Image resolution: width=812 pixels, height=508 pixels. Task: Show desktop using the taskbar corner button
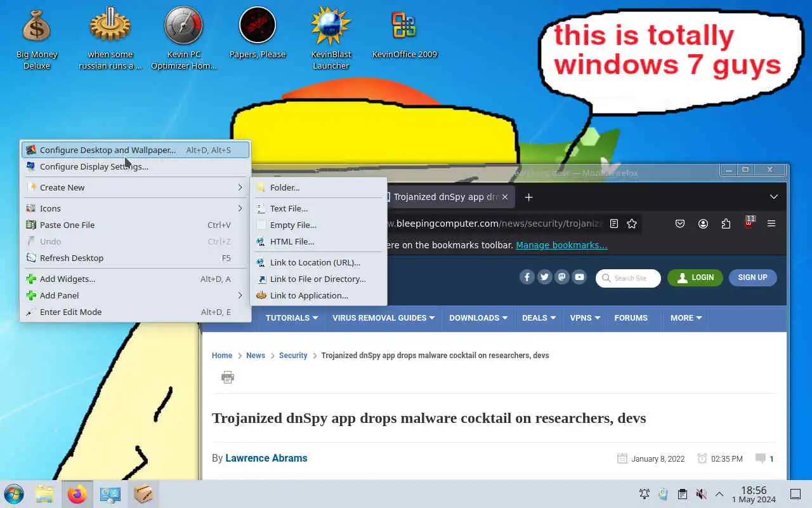[x=795, y=494]
